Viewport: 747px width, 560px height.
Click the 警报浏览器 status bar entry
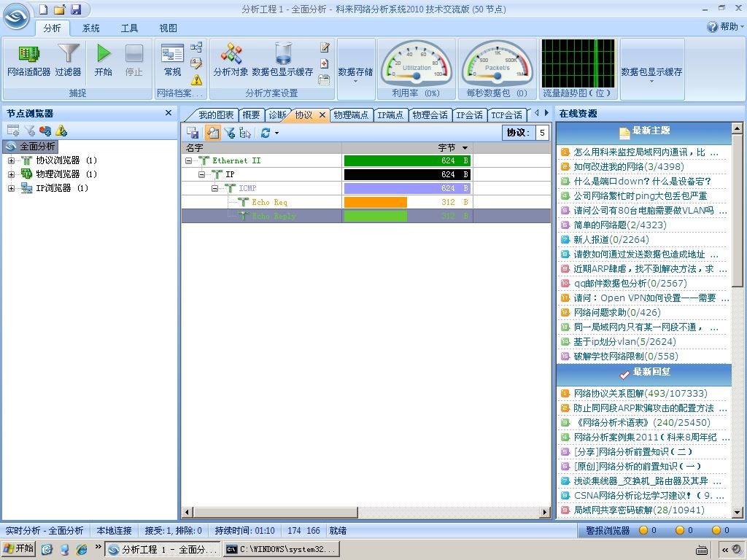(608, 531)
